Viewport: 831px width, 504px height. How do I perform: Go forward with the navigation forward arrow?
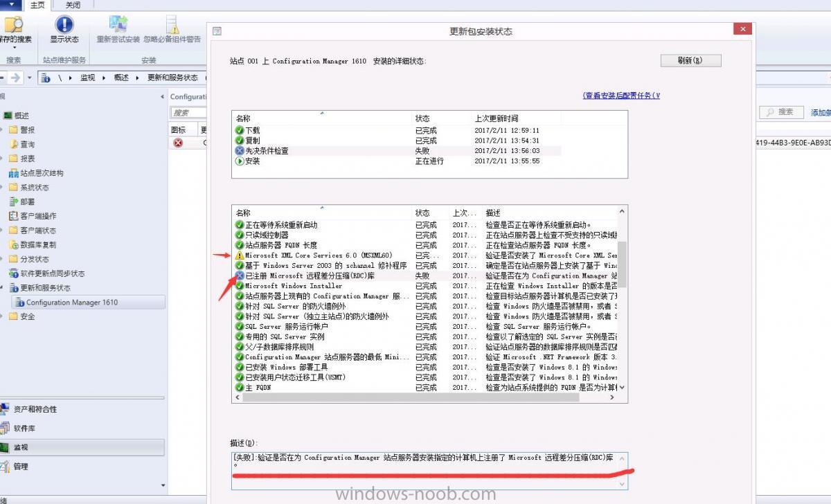click(15, 78)
